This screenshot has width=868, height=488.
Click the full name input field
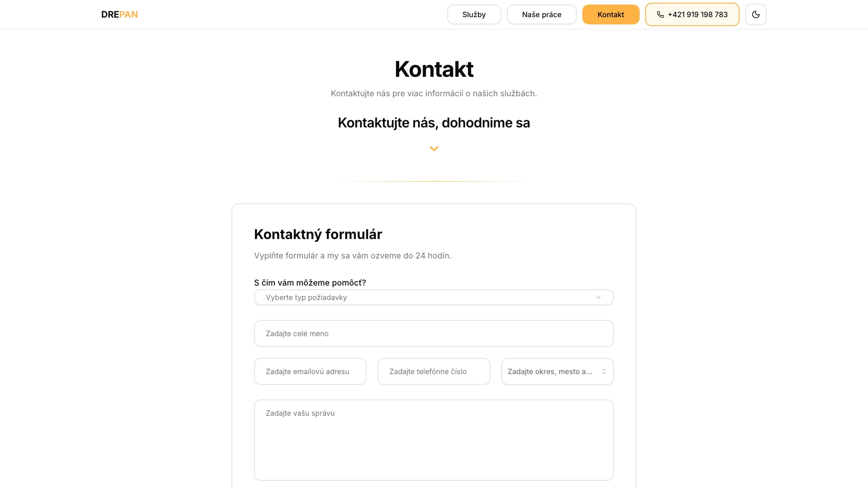pyautogui.click(x=434, y=333)
